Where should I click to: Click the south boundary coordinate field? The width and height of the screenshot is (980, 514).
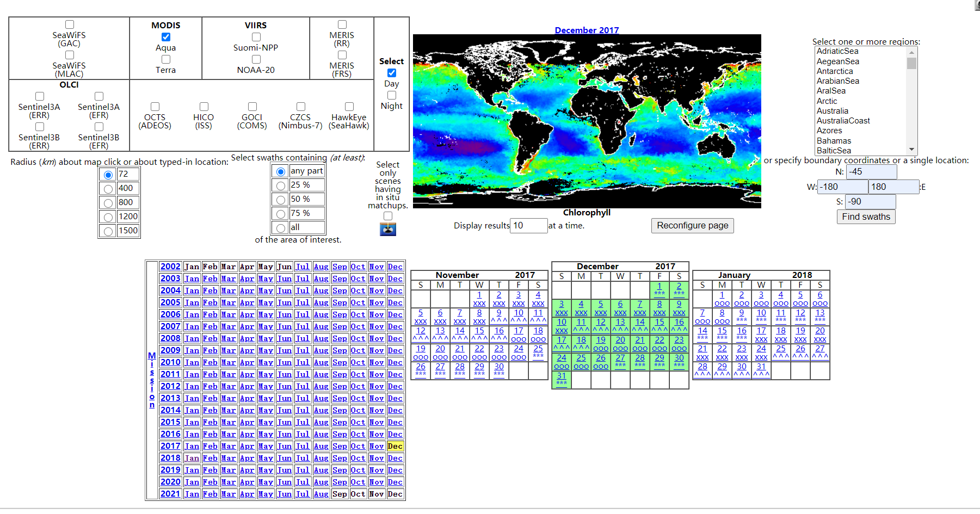tap(871, 202)
